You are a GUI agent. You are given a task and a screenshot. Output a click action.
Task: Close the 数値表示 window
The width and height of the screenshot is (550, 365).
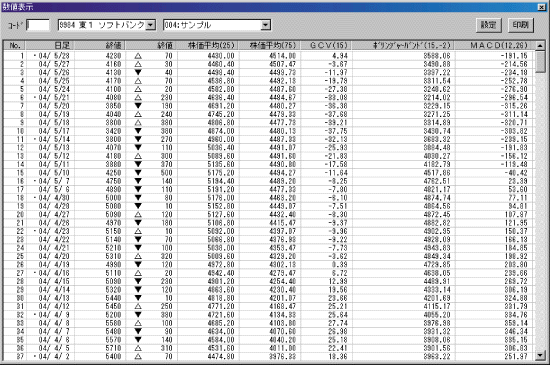[x=542, y=7]
